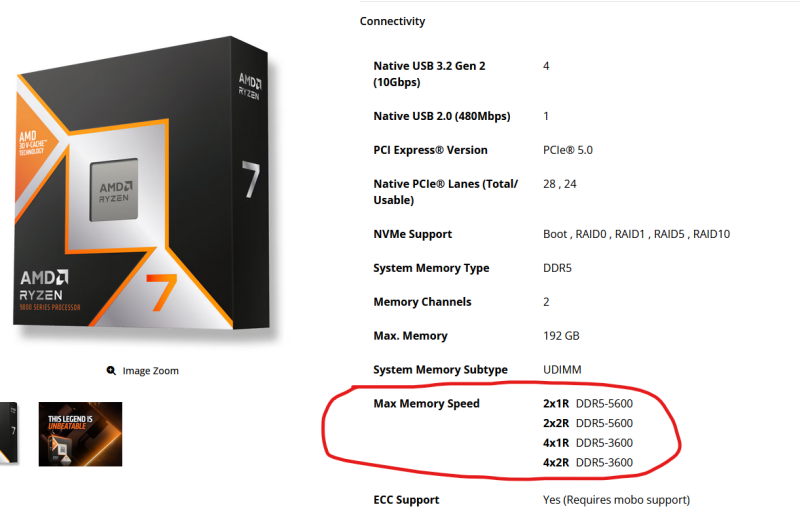Click the 4x2R DDR5-3600 entry
The image size is (800, 520).
pyautogui.click(x=587, y=463)
